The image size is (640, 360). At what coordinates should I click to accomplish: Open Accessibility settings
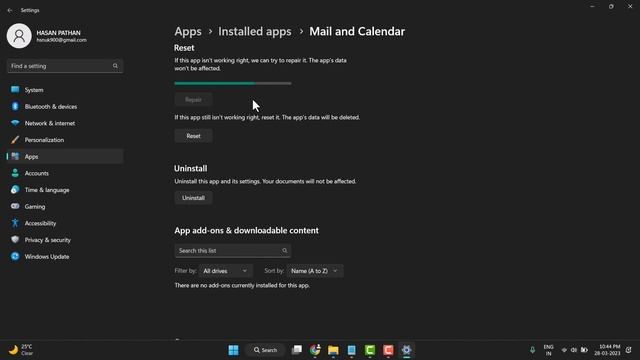click(65, 223)
